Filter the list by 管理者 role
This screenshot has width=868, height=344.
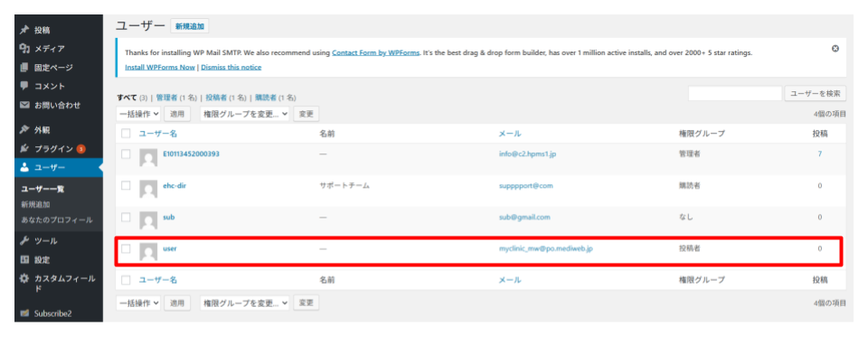(x=166, y=98)
